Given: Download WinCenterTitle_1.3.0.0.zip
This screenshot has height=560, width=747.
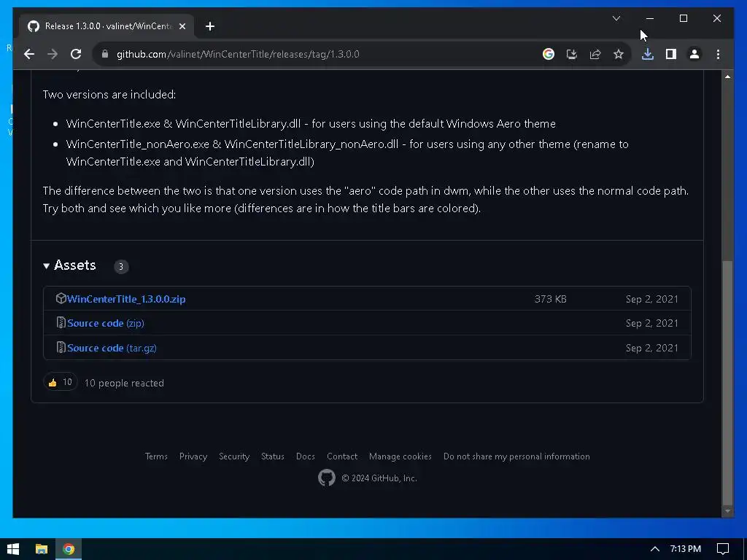Looking at the screenshot, I should (126, 299).
